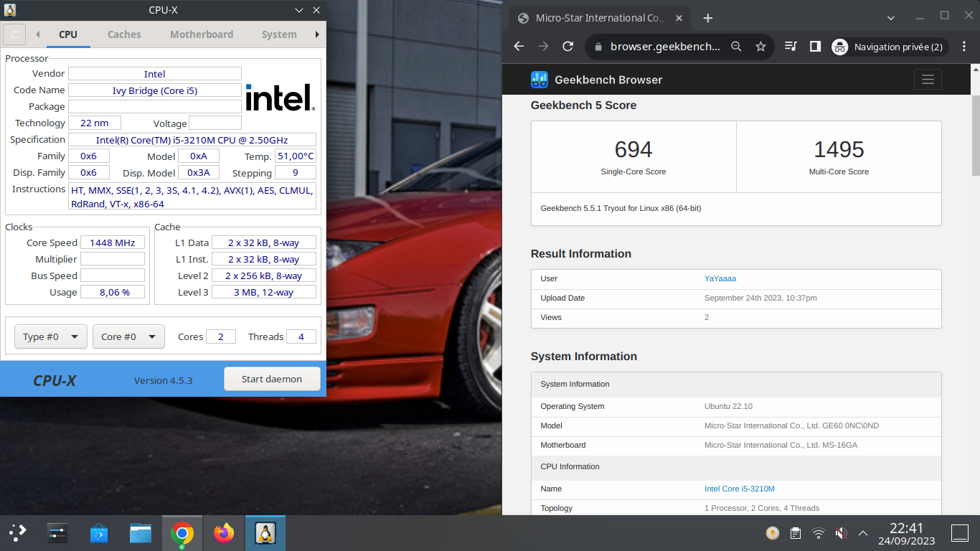
Task: Click CPU-X tabs left scroll arrow
Action: pos(37,34)
